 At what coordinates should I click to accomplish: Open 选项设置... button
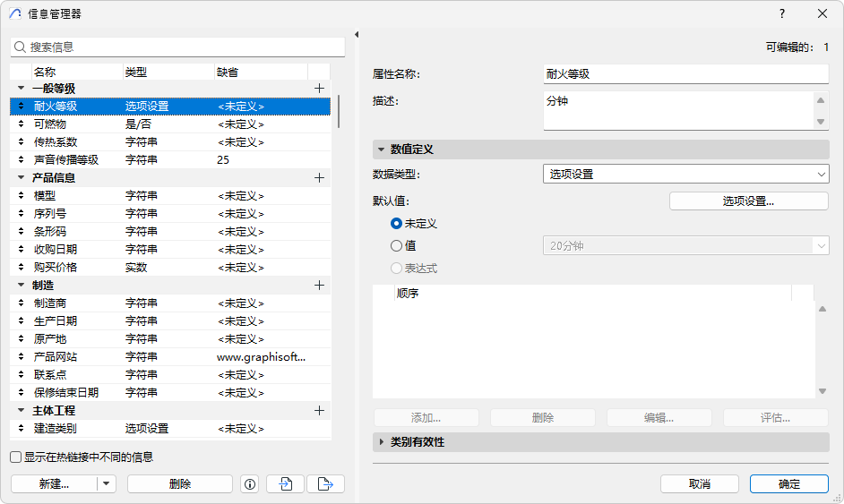(x=749, y=201)
